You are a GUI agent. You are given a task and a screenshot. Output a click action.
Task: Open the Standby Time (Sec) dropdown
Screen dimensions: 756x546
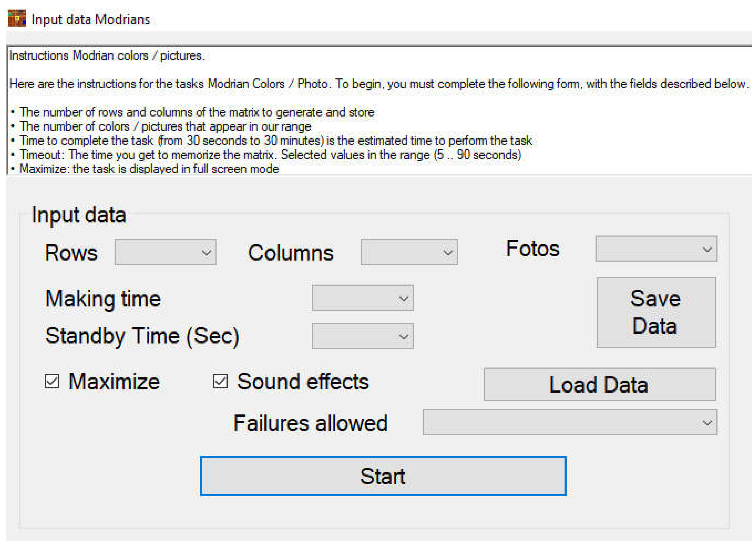coord(363,336)
